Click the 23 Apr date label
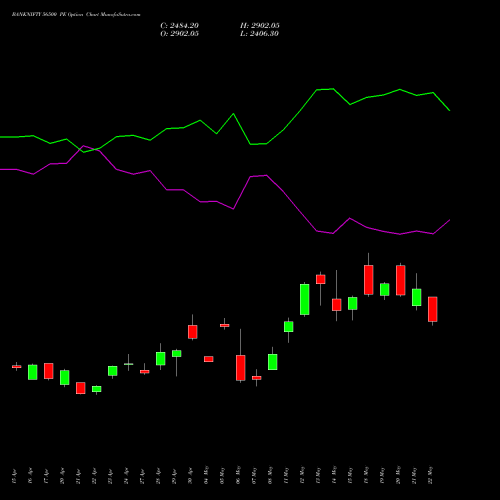This screenshot has height=500, width=500. pos(110,476)
